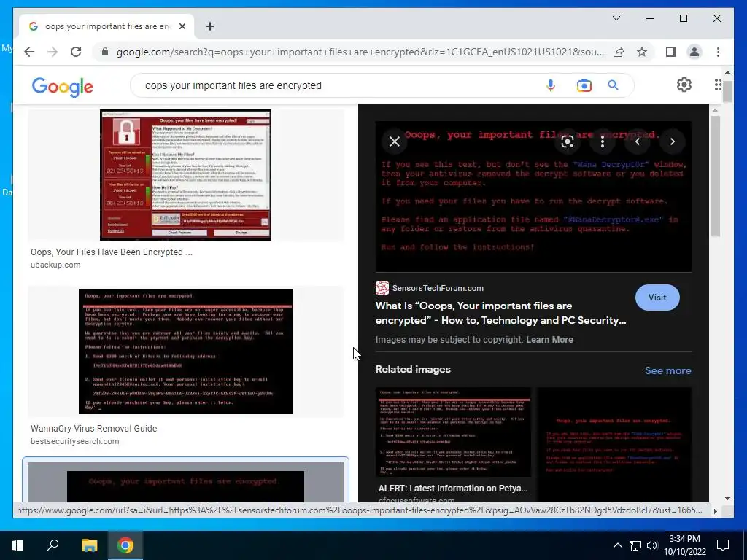Open Chrome side panel icon
The image size is (747, 560).
pyautogui.click(x=671, y=52)
